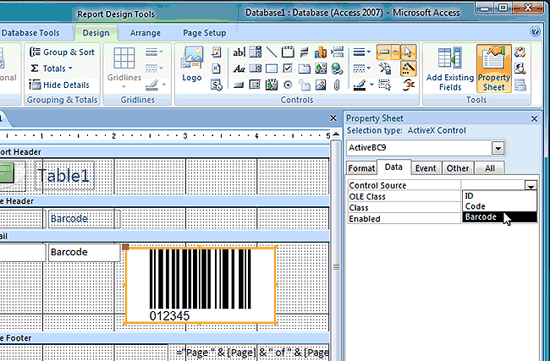Select the Tab Control icon

(x=304, y=69)
